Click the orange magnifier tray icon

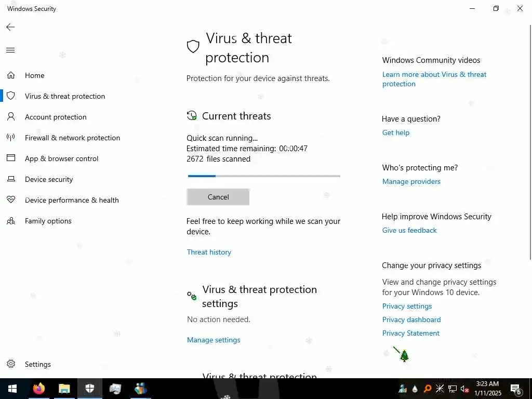pyautogui.click(x=428, y=389)
